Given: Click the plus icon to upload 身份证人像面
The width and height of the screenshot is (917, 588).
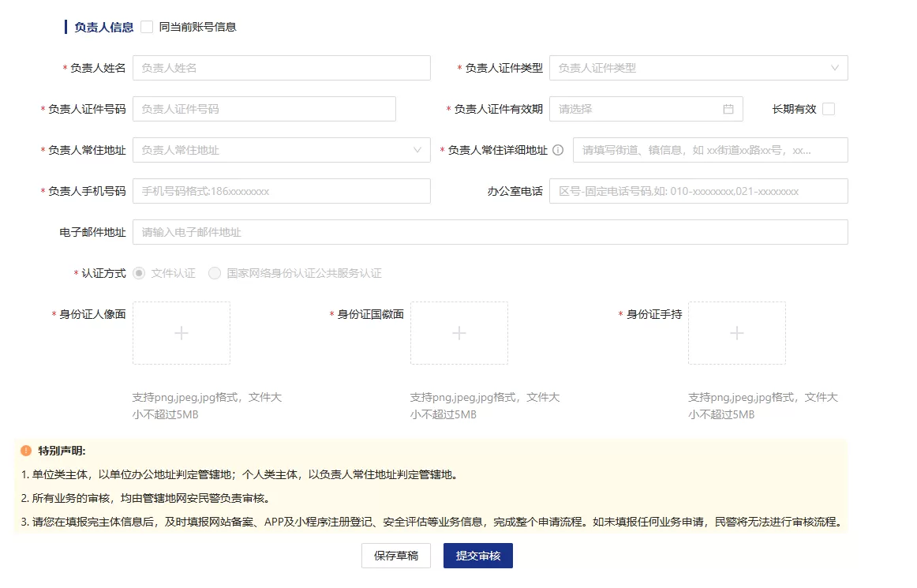Looking at the screenshot, I should pyautogui.click(x=181, y=333).
